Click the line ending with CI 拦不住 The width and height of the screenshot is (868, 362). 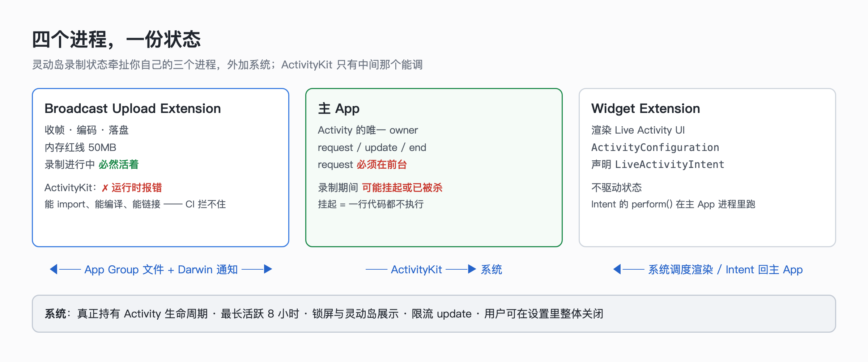pyautogui.click(x=135, y=205)
